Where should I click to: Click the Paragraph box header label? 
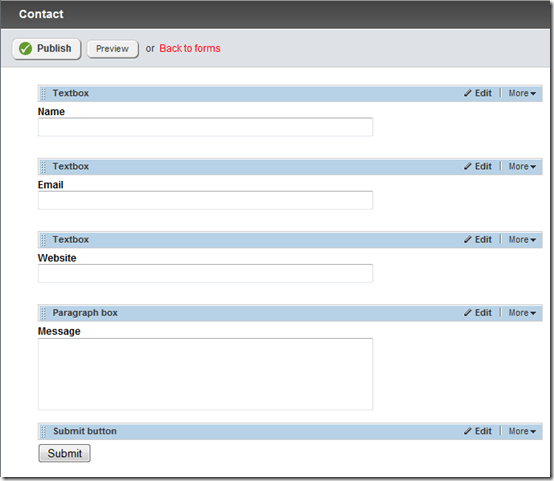tap(85, 313)
